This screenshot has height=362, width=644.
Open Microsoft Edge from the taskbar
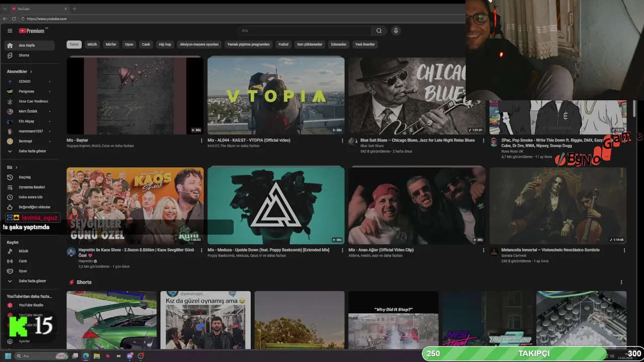86,356
